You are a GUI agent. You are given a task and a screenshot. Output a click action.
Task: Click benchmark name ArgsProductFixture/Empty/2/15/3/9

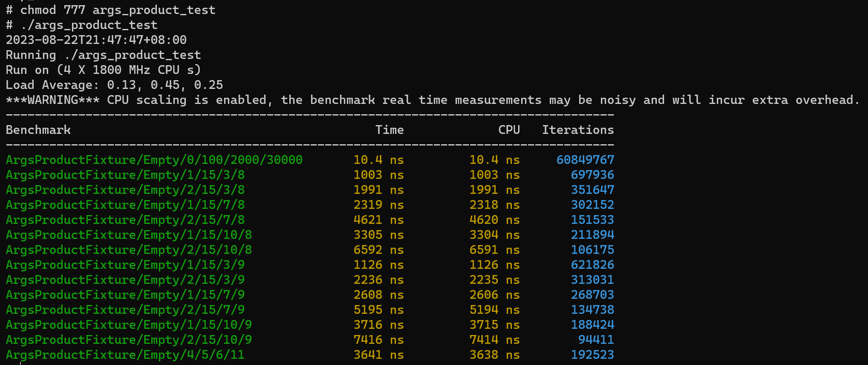[125, 280]
